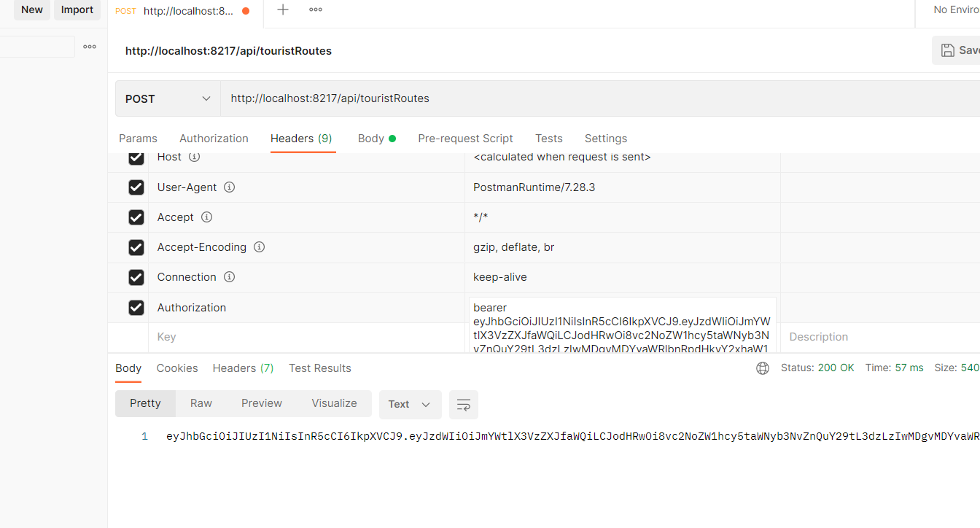Screen dimensions: 980x528
Task: Open a new tab with the plus icon
Action: tap(283, 9)
